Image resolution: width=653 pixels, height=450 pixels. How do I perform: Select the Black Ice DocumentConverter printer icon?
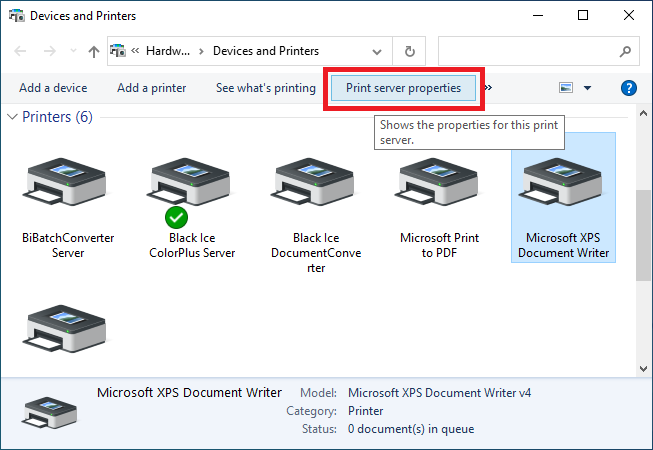pos(313,181)
